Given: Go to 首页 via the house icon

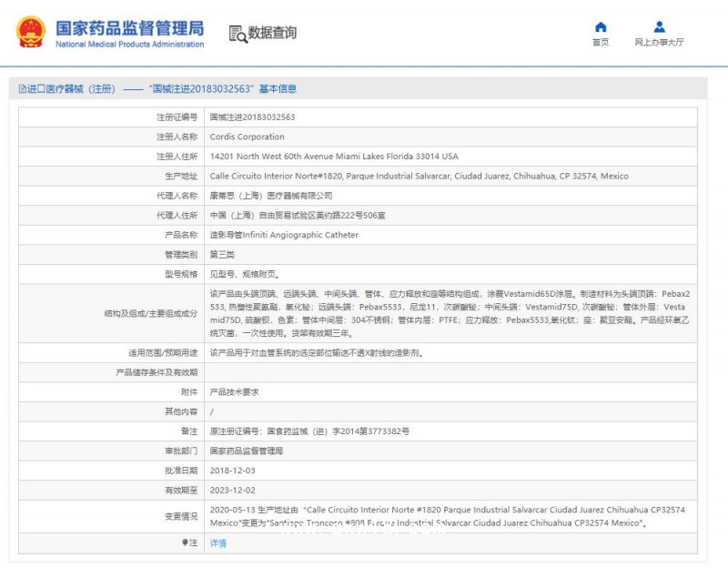Looking at the screenshot, I should coord(600,26).
